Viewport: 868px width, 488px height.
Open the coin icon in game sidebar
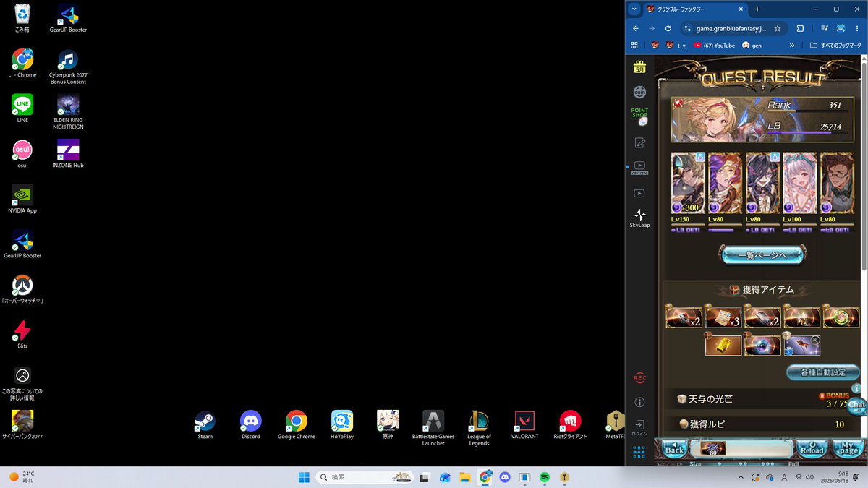(639, 92)
